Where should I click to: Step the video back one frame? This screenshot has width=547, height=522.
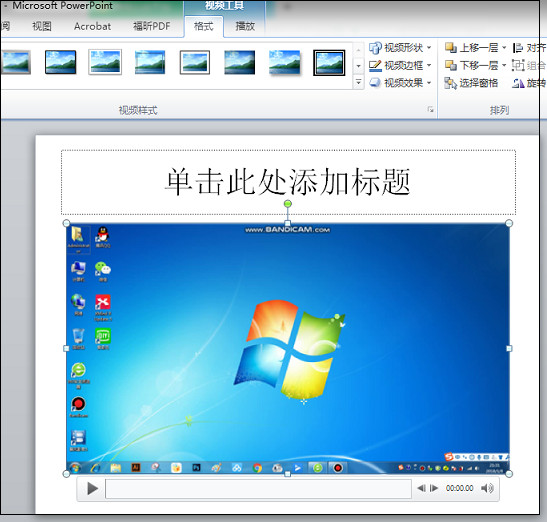421,488
